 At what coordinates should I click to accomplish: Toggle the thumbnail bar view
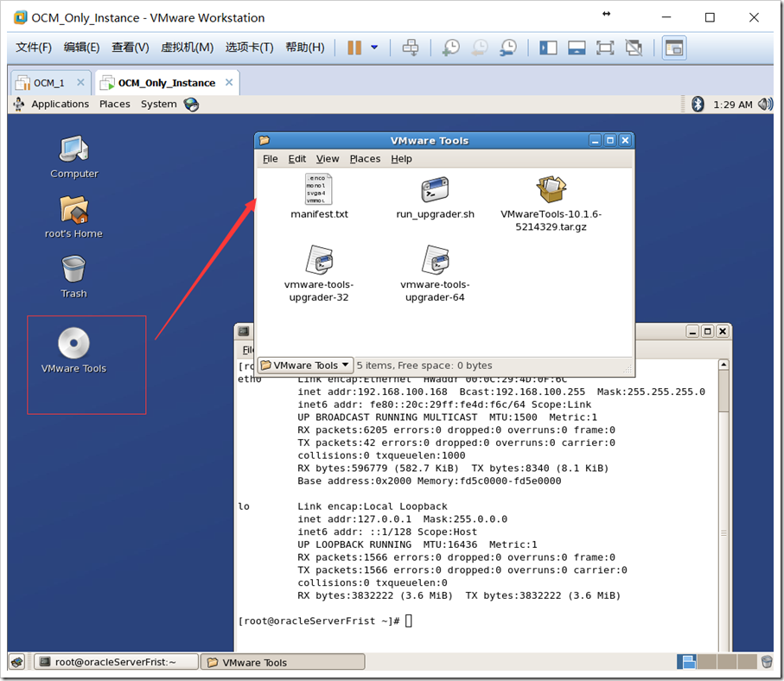(x=577, y=48)
